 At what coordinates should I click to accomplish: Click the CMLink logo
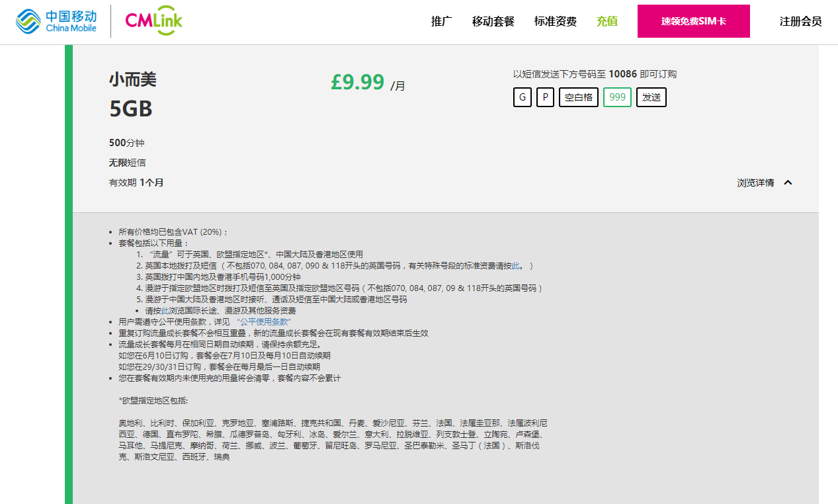click(153, 21)
